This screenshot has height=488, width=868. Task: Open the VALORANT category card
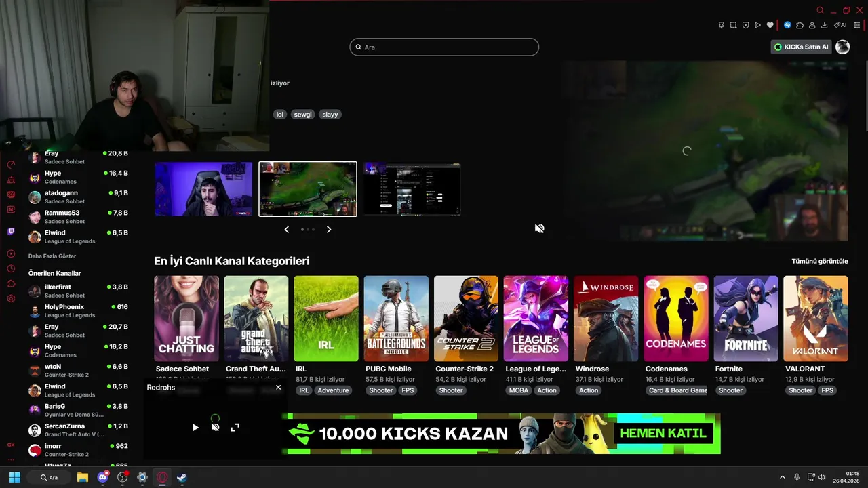(x=816, y=319)
